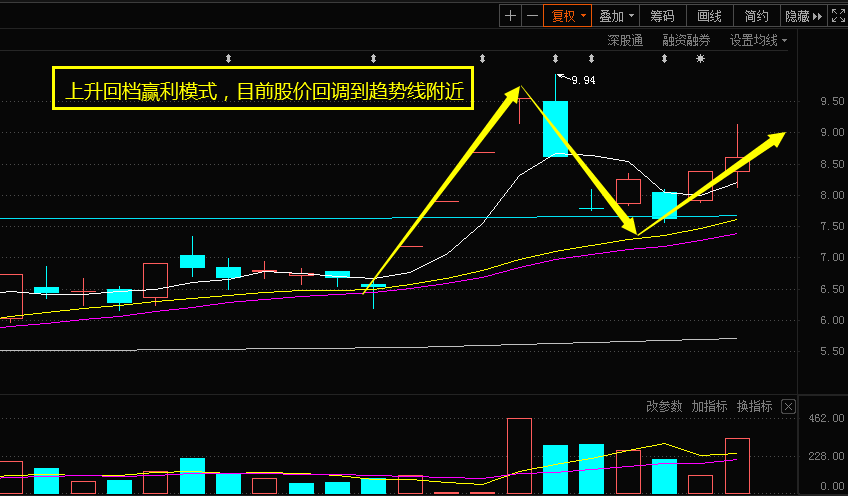Hide the side panel with 隐藏
The height and width of the screenshot is (496, 848).
802,15
